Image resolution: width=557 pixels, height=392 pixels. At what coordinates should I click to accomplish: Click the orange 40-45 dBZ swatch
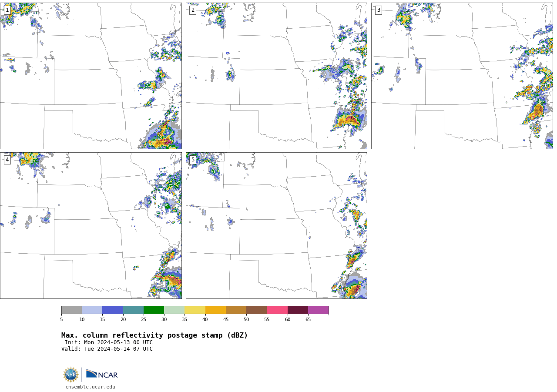pyautogui.click(x=215, y=310)
